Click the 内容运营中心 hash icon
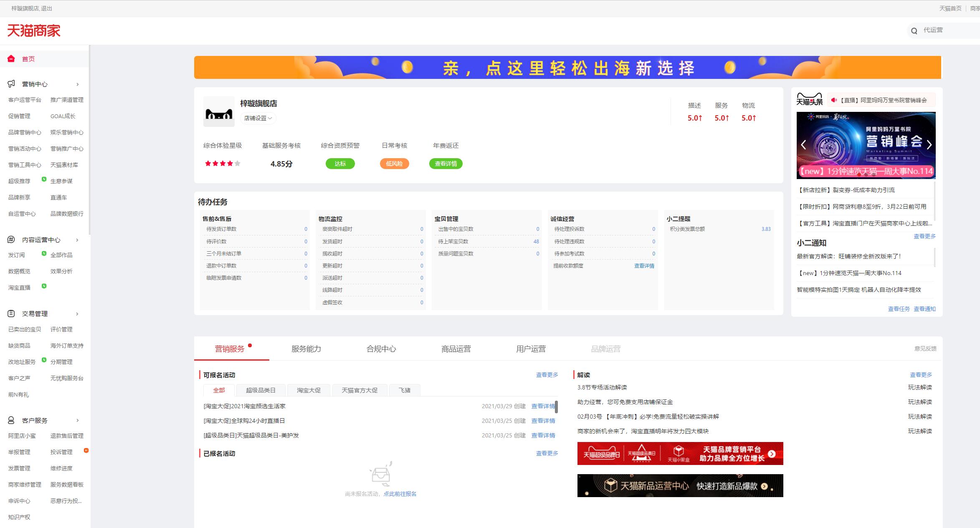 (11, 240)
